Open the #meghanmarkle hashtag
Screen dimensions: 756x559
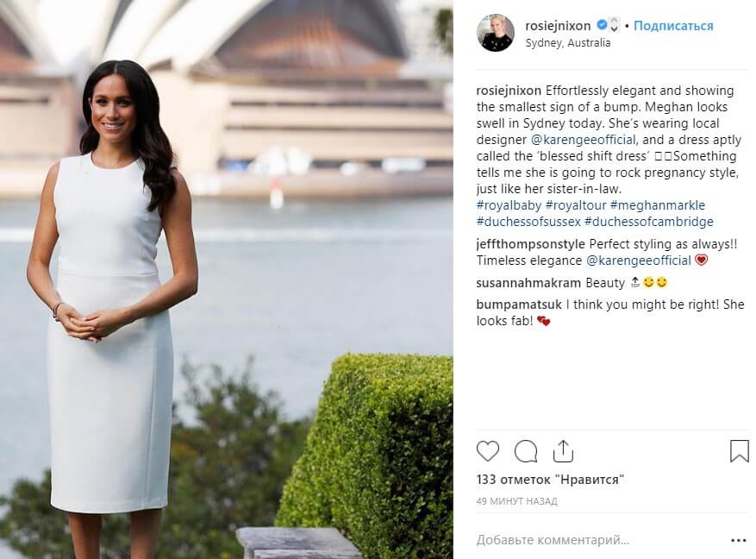coord(658,205)
